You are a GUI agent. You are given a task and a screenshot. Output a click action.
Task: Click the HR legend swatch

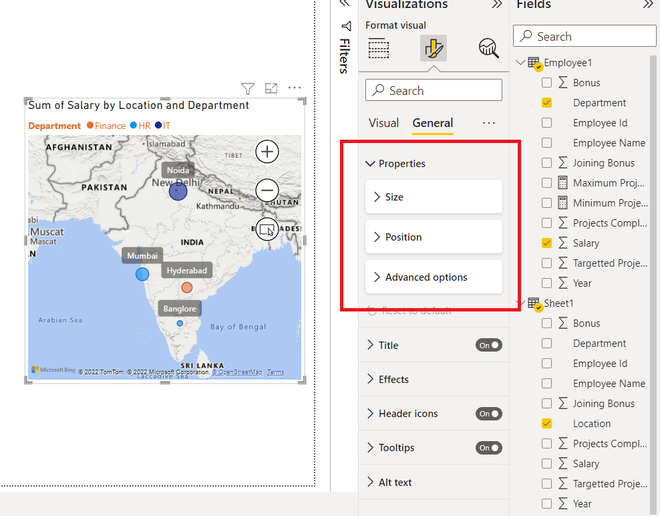coord(133,125)
